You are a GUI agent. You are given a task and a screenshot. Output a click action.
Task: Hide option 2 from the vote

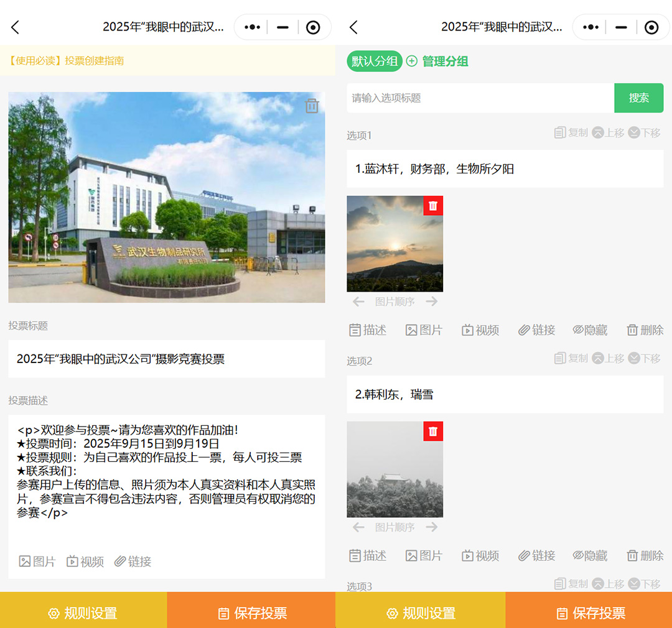coord(590,556)
